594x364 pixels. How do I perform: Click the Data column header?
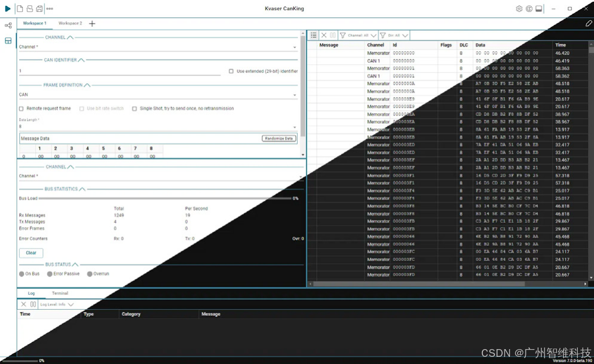pos(512,45)
